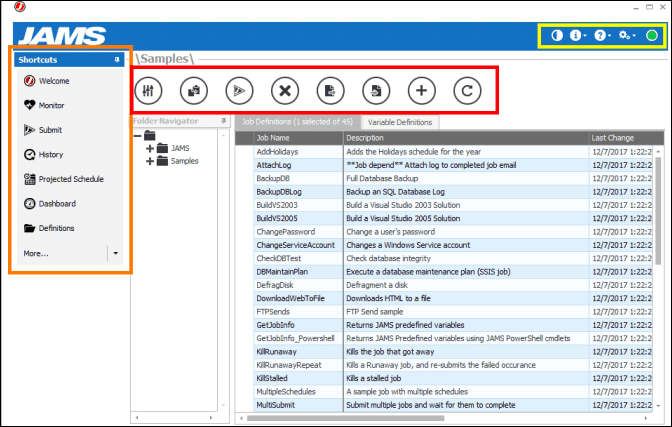Viewport: 672px width, 427px height.
Task: Switch to the Job Definitions tab
Action: (x=297, y=122)
